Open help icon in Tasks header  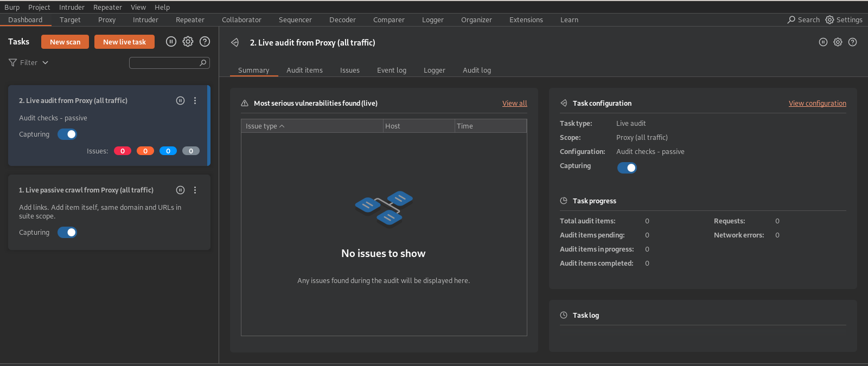(x=205, y=42)
